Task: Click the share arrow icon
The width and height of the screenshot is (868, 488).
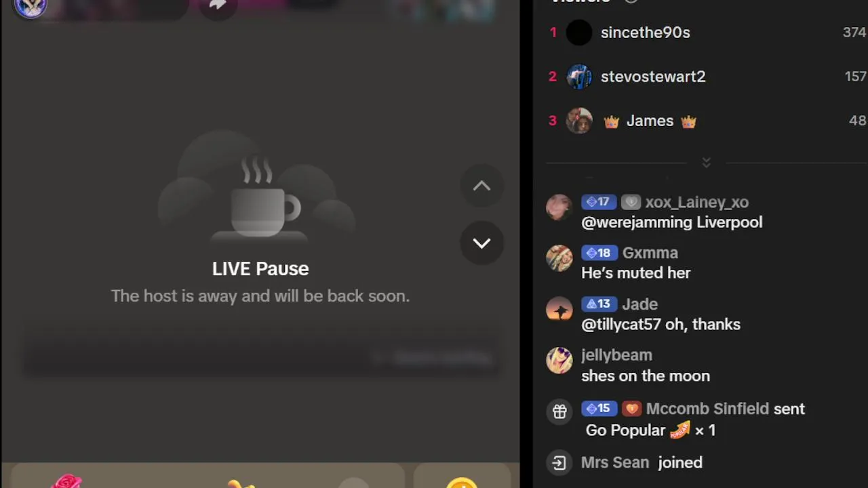Action: click(217, 5)
